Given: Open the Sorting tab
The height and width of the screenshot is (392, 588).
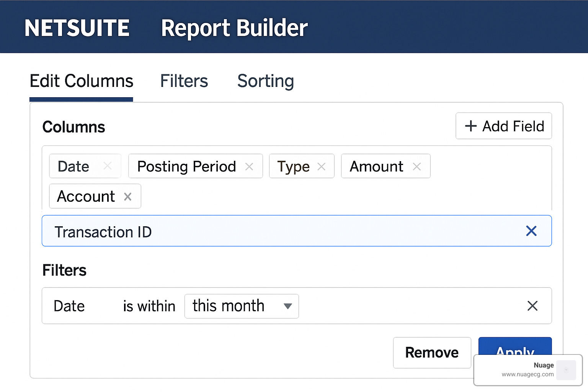Looking at the screenshot, I should [x=266, y=81].
